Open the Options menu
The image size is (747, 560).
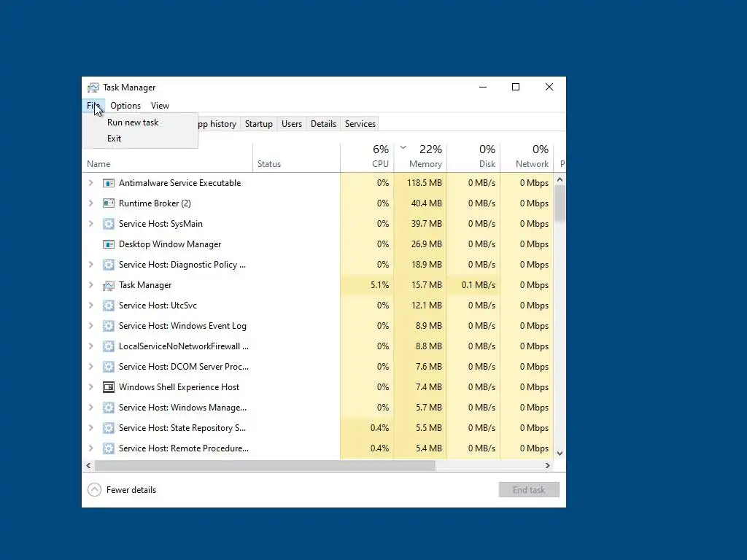click(x=125, y=106)
